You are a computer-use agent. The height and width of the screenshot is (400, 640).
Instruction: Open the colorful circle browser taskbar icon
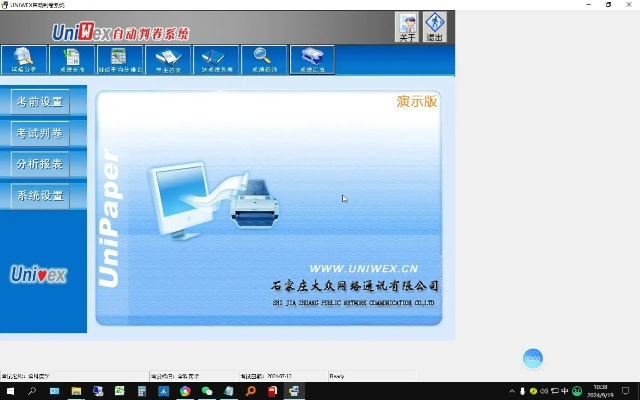[185, 391]
